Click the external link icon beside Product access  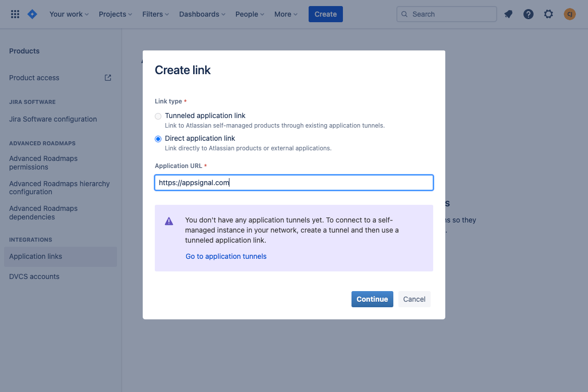[x=108, y=78]
